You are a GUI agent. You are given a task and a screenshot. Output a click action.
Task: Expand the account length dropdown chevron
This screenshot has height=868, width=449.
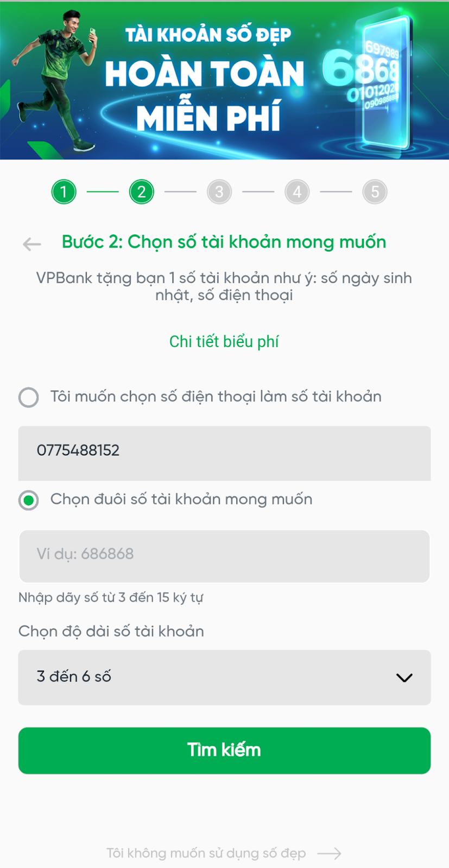coord(404,678)
